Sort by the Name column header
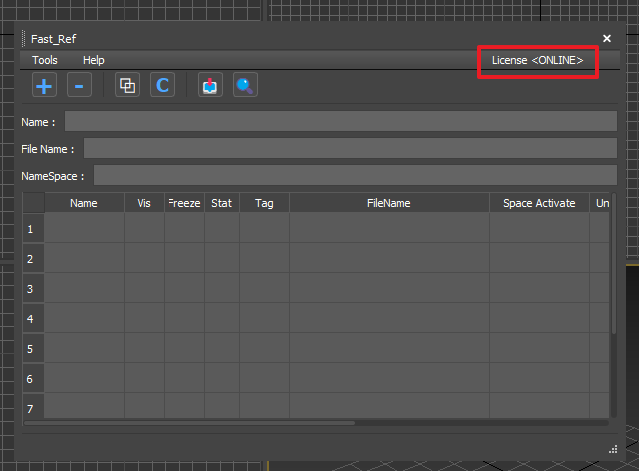 click(84, 203)
